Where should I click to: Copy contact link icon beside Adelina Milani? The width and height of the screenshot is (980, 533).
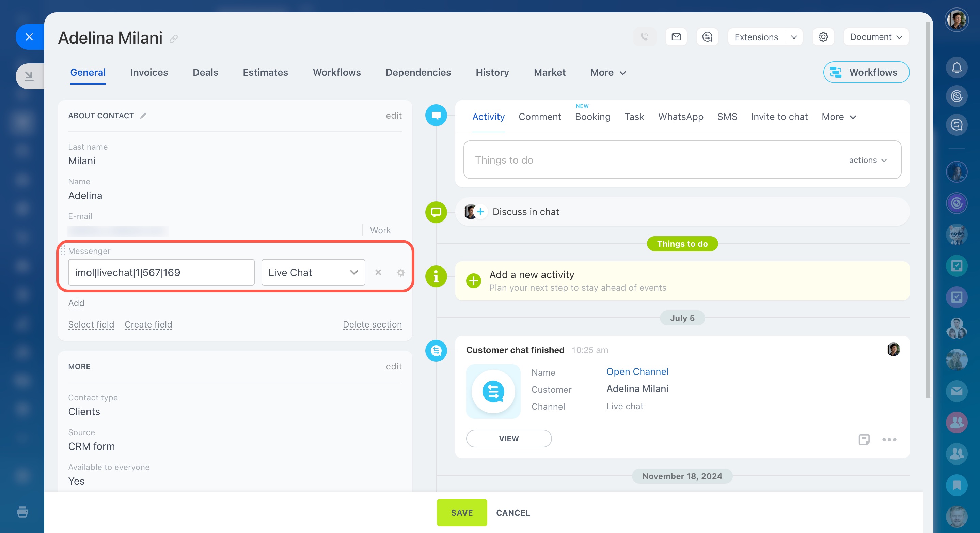174,39
